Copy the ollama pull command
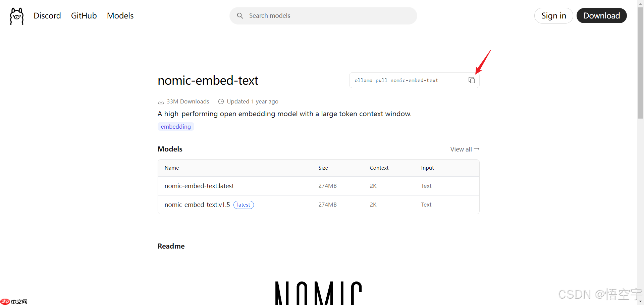The height and width of the screenshot is (305, 644). [472, 80]
